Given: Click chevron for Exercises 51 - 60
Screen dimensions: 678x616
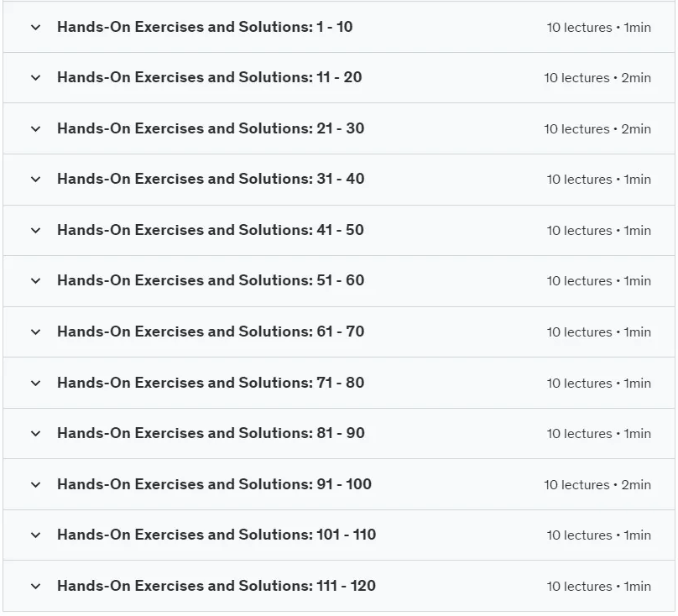Looking at the screenshot, I should point(36,281).
